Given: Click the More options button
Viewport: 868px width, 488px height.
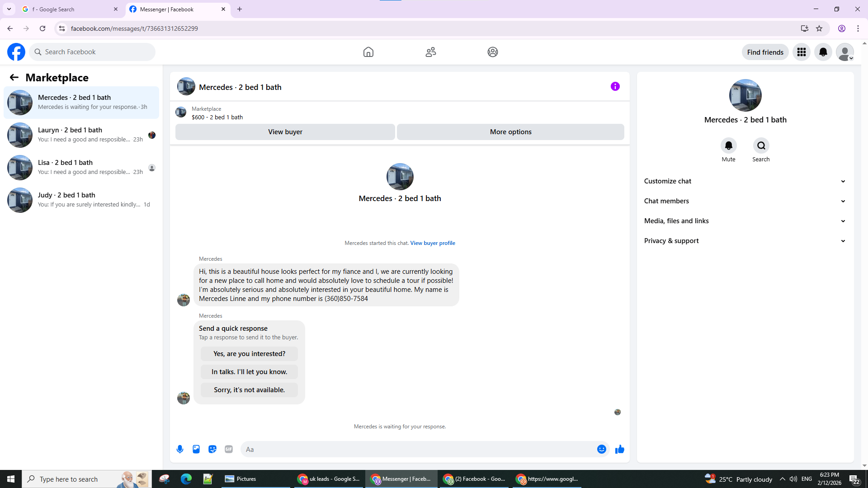Looking at the screenshot, I should point(511,132).
